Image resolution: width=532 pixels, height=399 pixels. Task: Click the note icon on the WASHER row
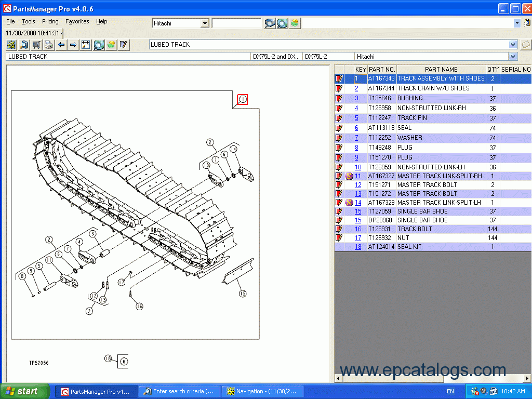(x=339, y=138)
